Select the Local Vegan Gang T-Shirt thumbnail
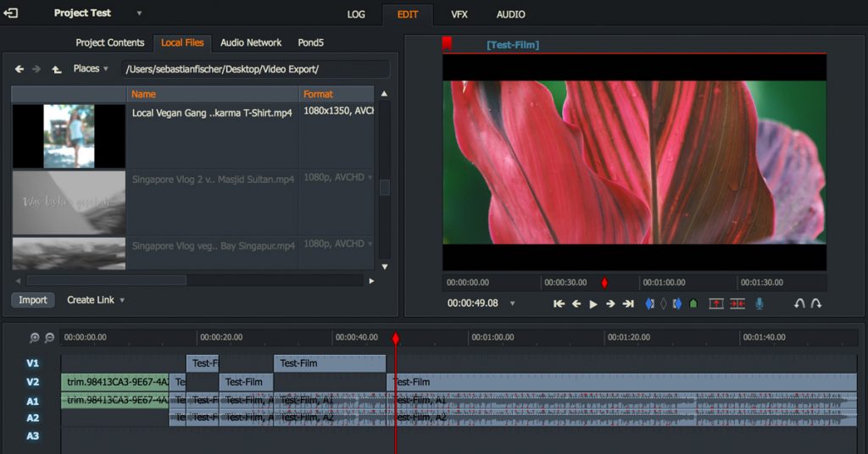The height and width of the screenshot is (454, 868). (x=70, y=136)
